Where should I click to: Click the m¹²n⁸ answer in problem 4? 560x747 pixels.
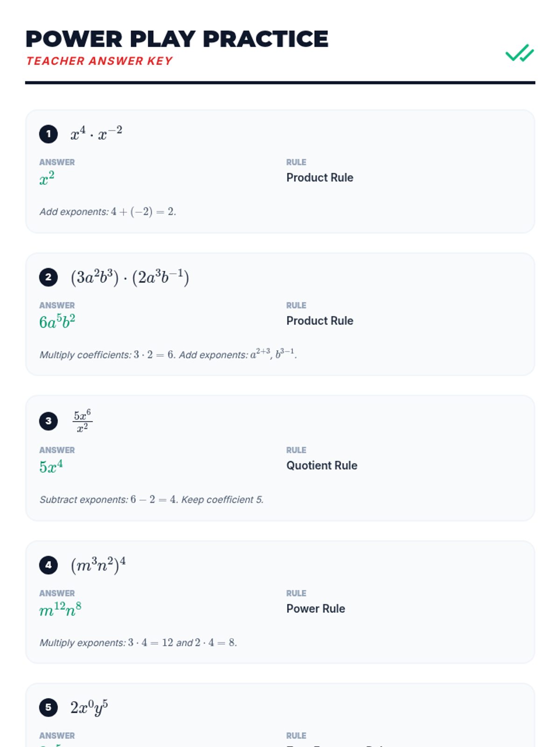pos(60,609)
